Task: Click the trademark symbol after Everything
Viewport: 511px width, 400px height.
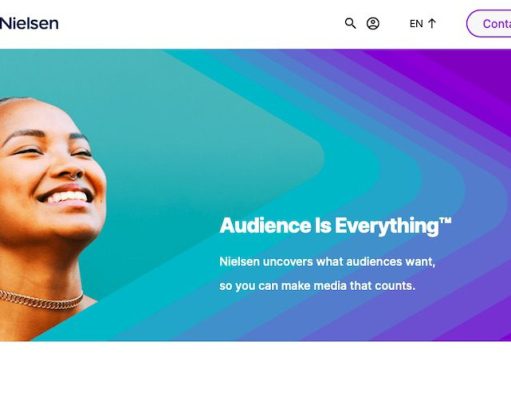Action: 446,221
